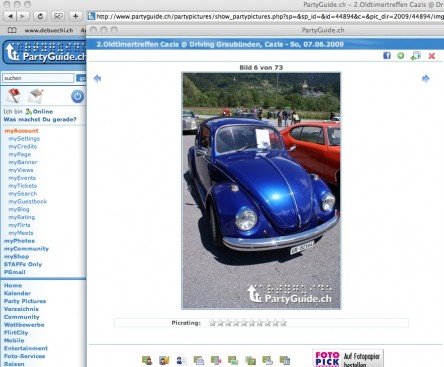444x367 pixels.
Task: Open the envelope mail icon in sidebar
Action: coord(36,96)
